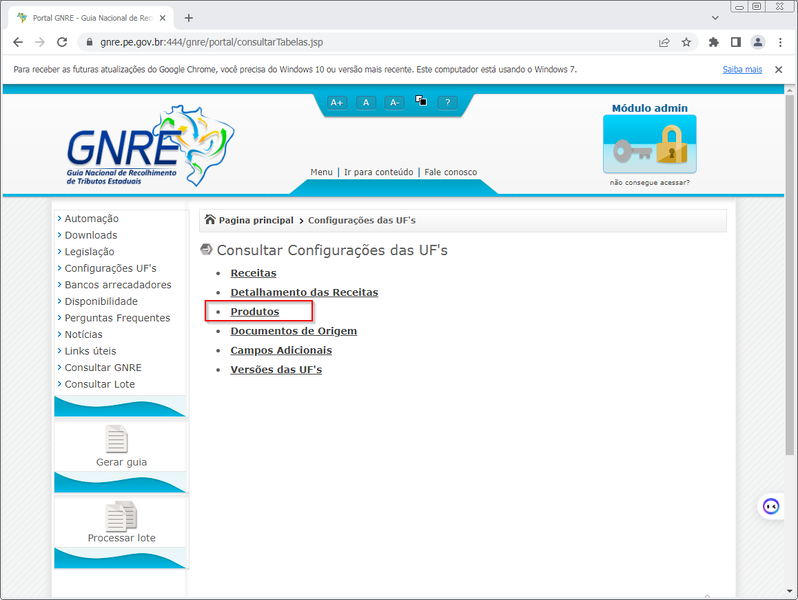Select Configurações UF's sidebar item

pos(110,268)
